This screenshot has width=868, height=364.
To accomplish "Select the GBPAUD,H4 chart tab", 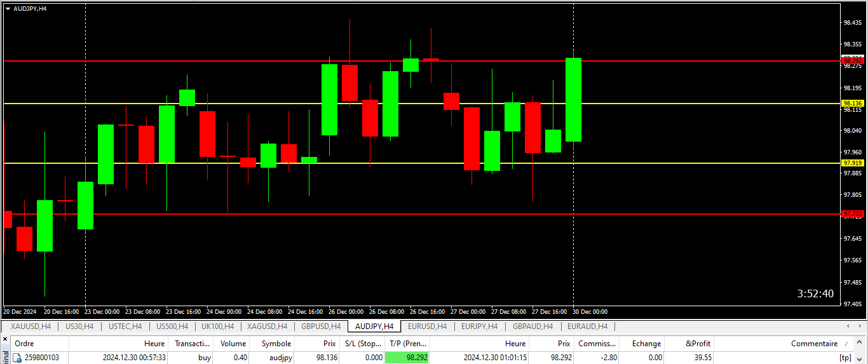I will point(532,327).
